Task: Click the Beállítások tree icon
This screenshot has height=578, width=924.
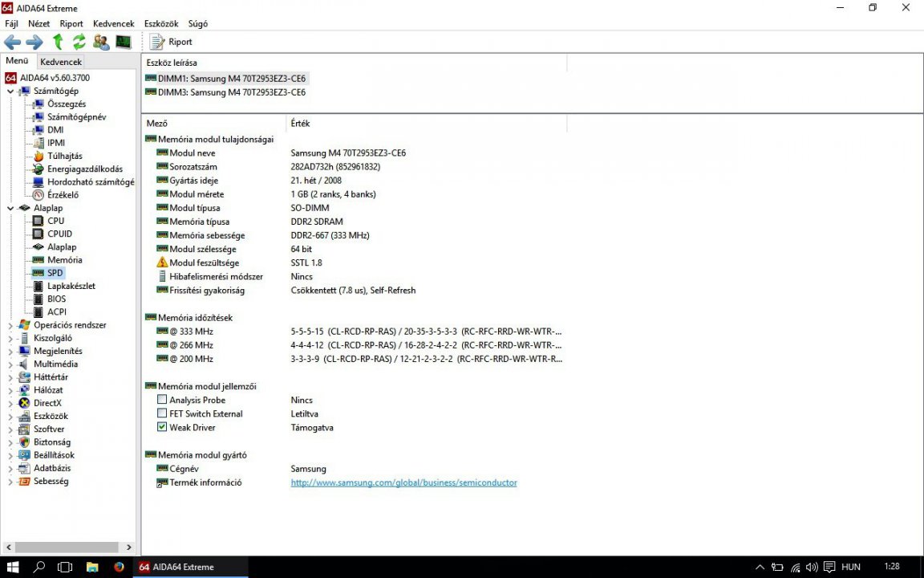Action: click(24, 454)
